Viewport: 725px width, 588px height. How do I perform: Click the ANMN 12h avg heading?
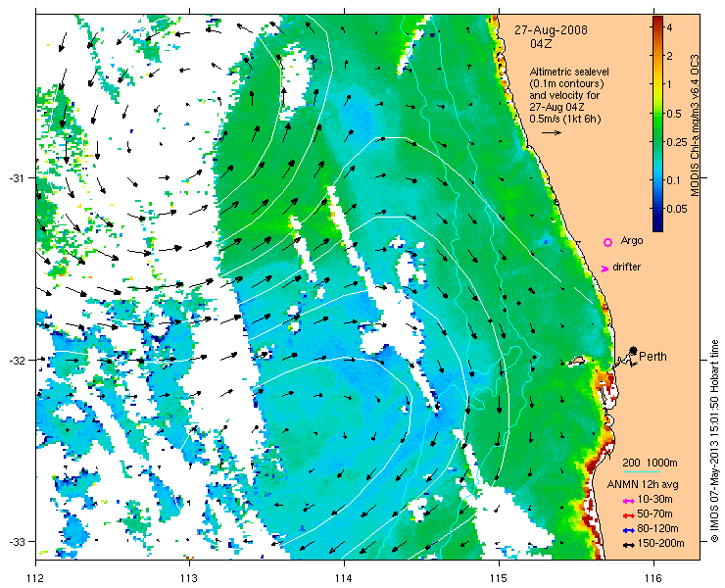pos(643,484)
